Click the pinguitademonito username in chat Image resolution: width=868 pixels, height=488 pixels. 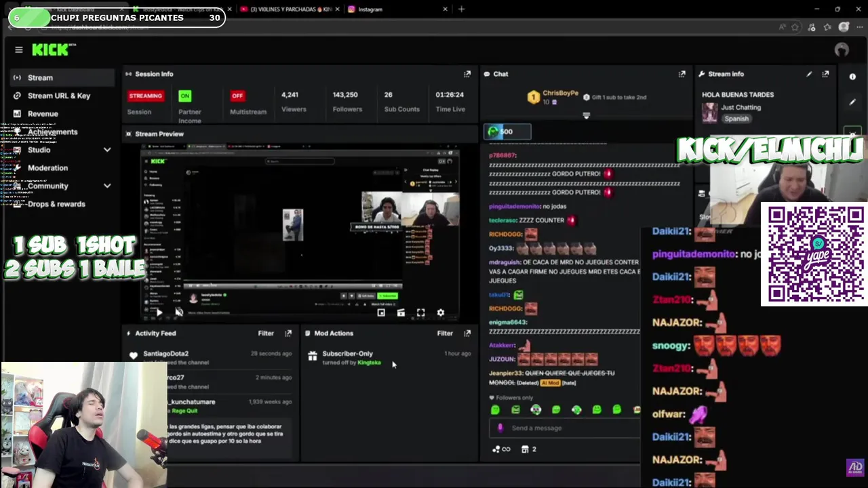point(515,206)
